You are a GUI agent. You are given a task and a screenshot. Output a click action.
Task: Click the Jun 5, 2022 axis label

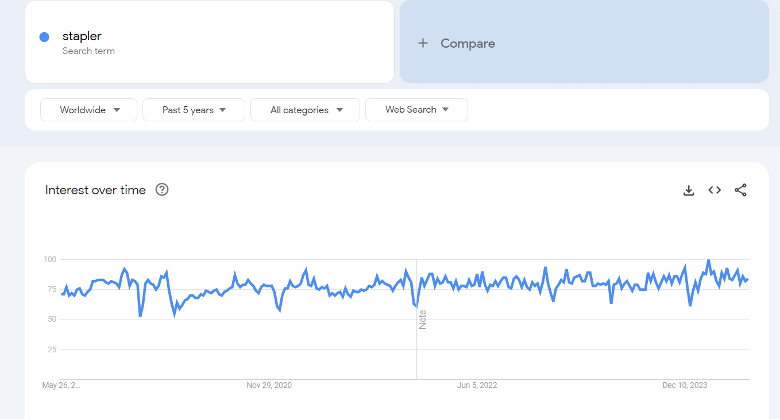click(x=477, y=385)
